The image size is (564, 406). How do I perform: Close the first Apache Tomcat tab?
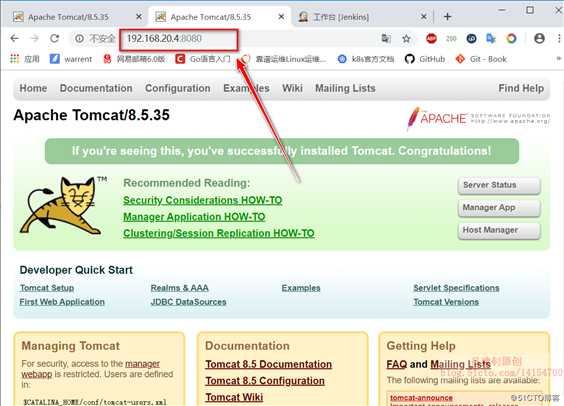tap(139, 17)
